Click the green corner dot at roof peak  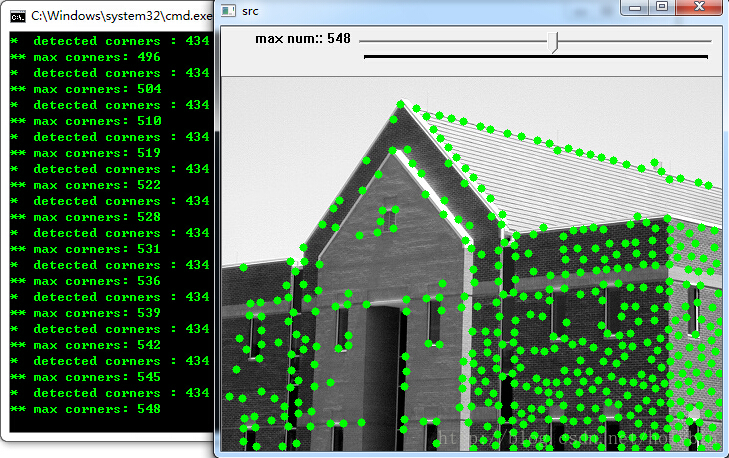click(x=401, y=104)
